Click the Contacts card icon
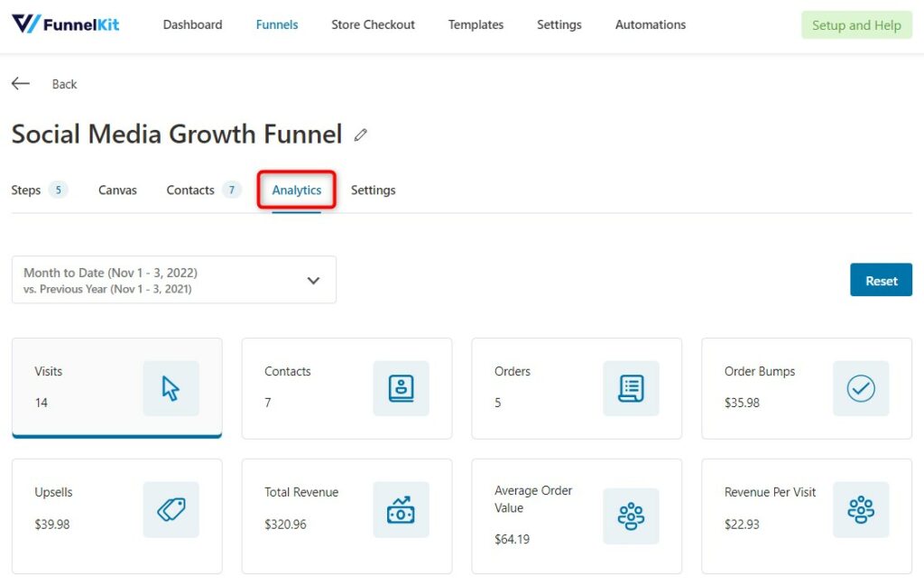924x585 pixels. [401, 388]
